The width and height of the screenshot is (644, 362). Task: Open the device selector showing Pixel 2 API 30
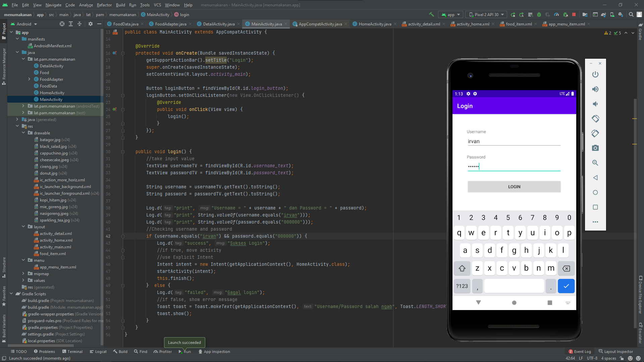point(486,14)
